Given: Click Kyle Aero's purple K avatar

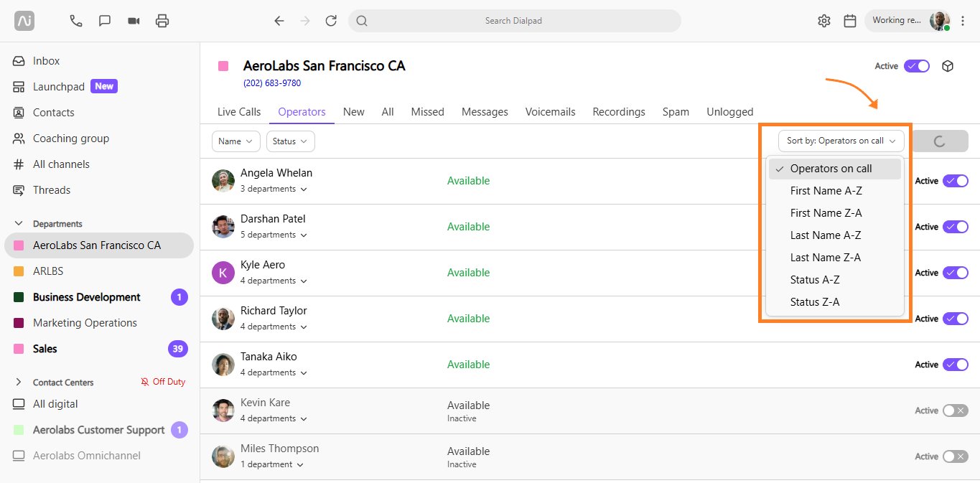Looking at the screenshot, I should coord(223,273).
